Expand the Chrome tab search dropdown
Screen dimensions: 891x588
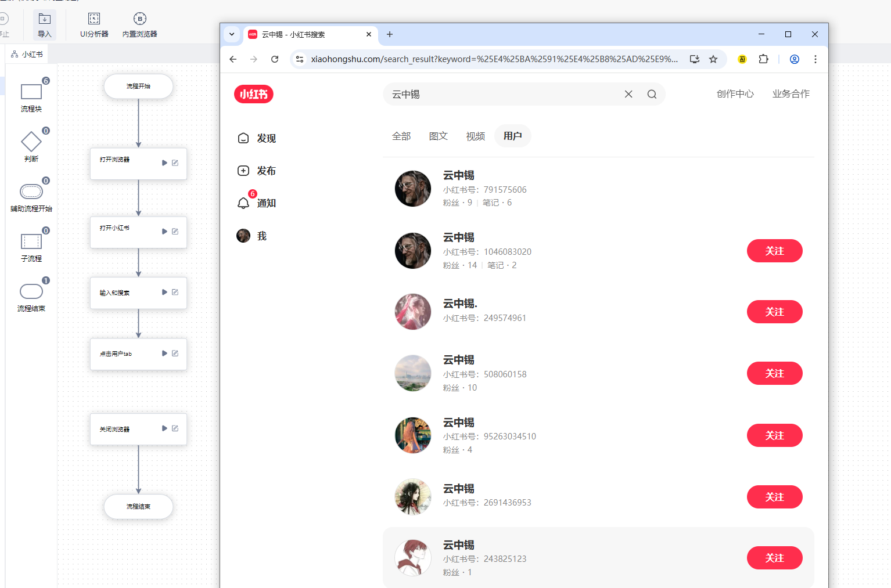[232, 34]
